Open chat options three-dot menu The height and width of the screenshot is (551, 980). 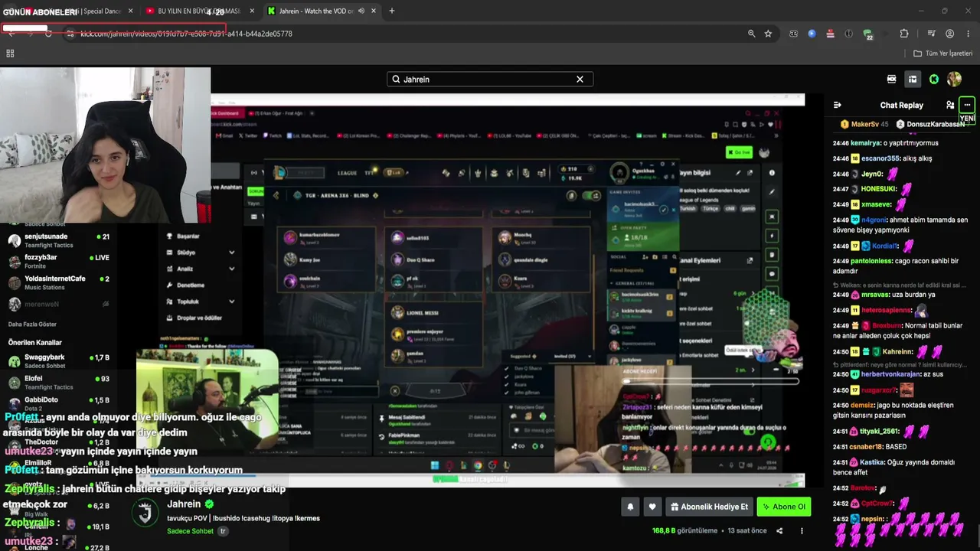click(967, 105)
